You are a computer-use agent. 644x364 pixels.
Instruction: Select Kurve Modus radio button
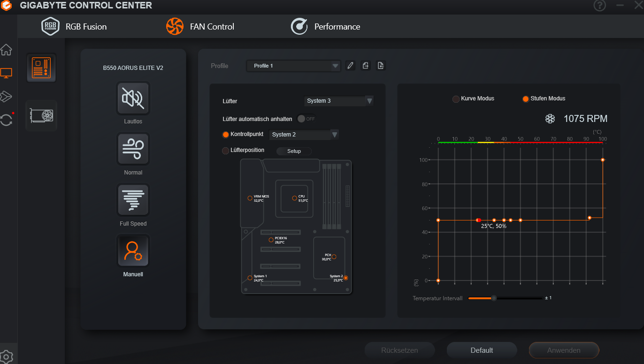456,99
